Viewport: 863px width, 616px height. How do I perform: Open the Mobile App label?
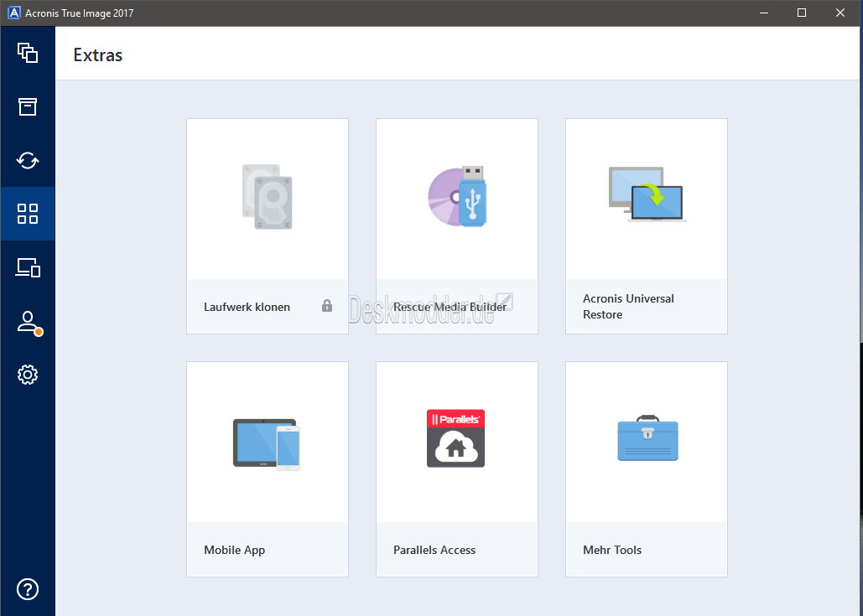(235, 550)
